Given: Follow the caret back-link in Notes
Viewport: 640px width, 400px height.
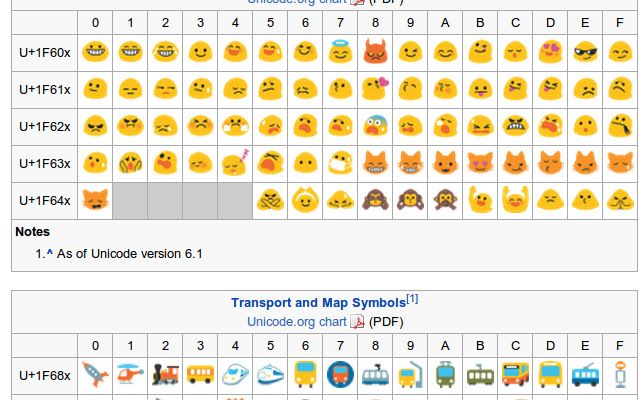Looking at the screenshot, I should coord(49,253).
